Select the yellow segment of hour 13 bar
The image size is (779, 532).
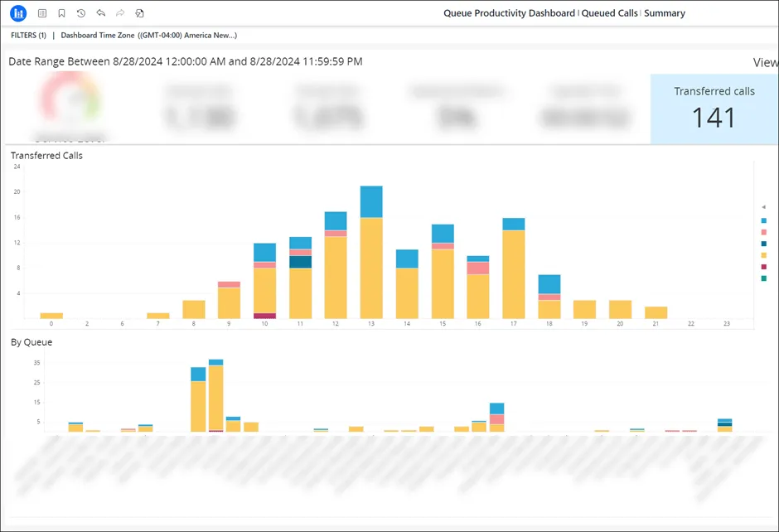371,268
